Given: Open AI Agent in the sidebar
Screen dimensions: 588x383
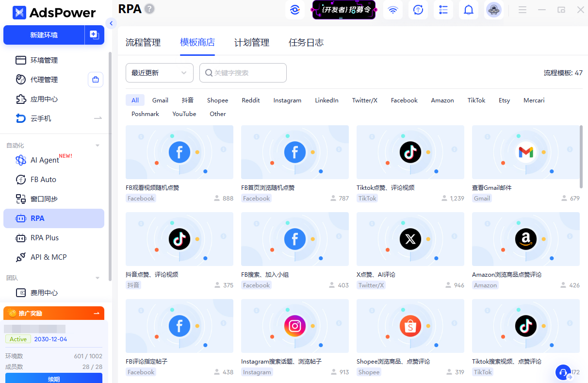Looking at the screenshot, I should pyautogui.click(x=54, y=160).
